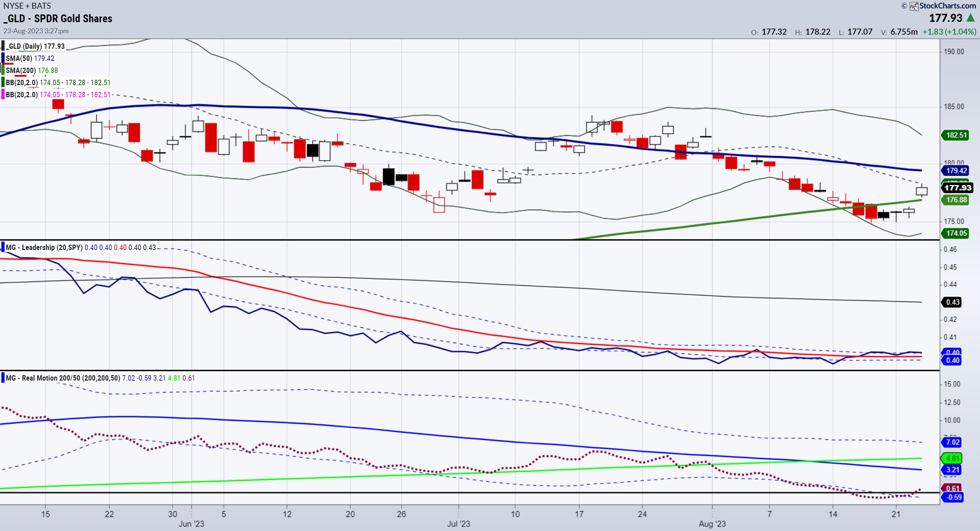The width and height of the screenshot is (980, 531).
Task: Click the black 177.93 last price tag
Action: pos(957,187)
